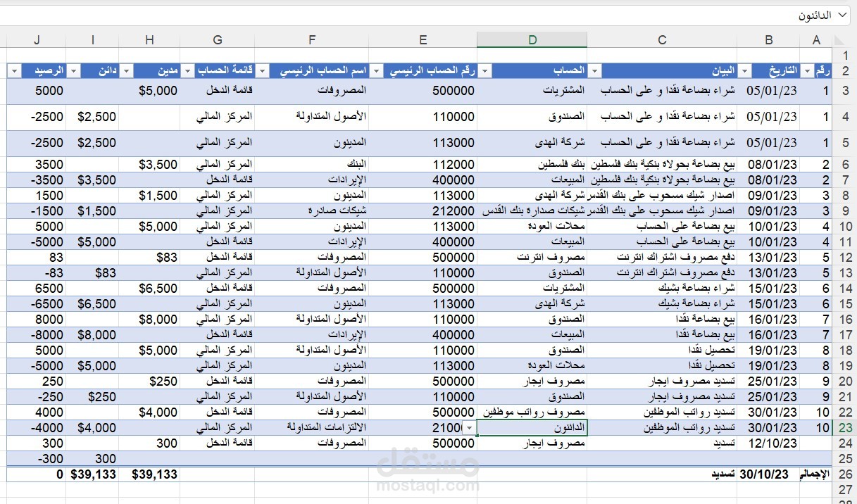Click account number 212000 in row 9
The width and height of the screenshot is (857, 504).
pyautogui.click(x=423, y=211)
